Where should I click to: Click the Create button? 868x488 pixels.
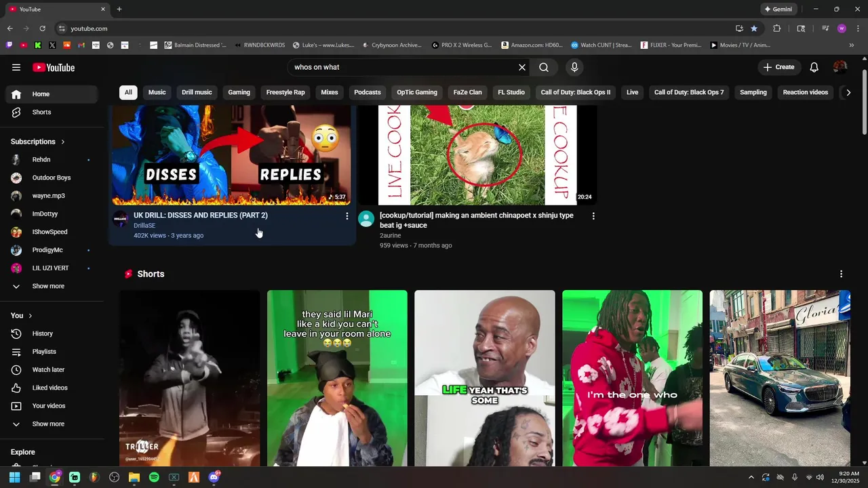coord(778,67)
